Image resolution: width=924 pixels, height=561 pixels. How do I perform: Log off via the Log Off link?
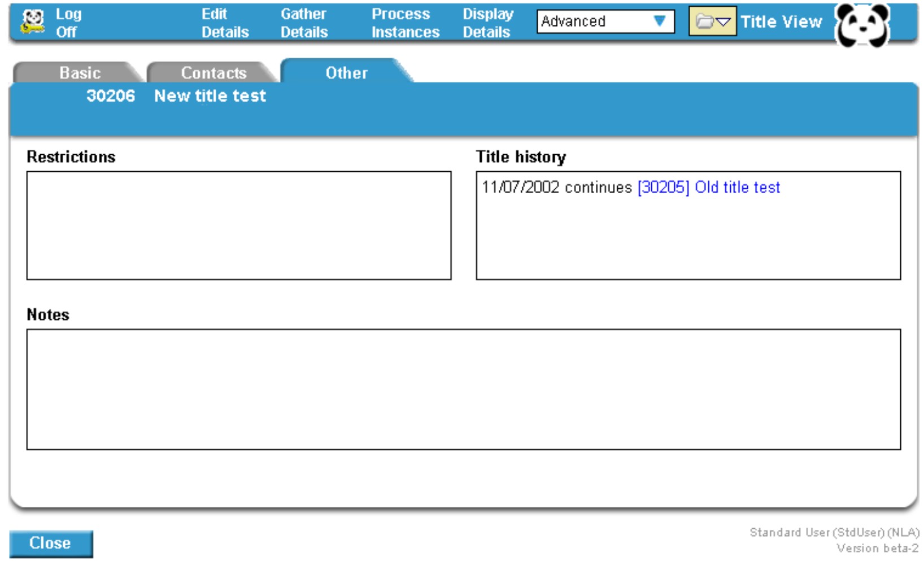68,23
